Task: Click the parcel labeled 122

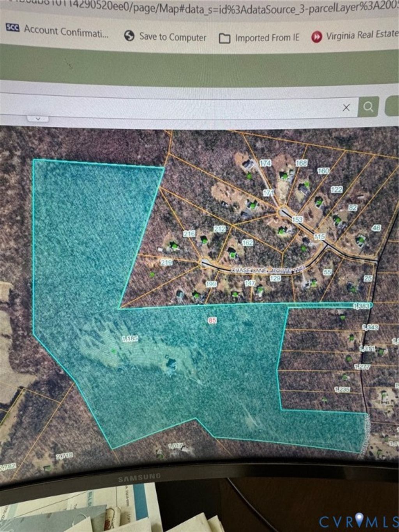Action: click(x=336, y=189)
